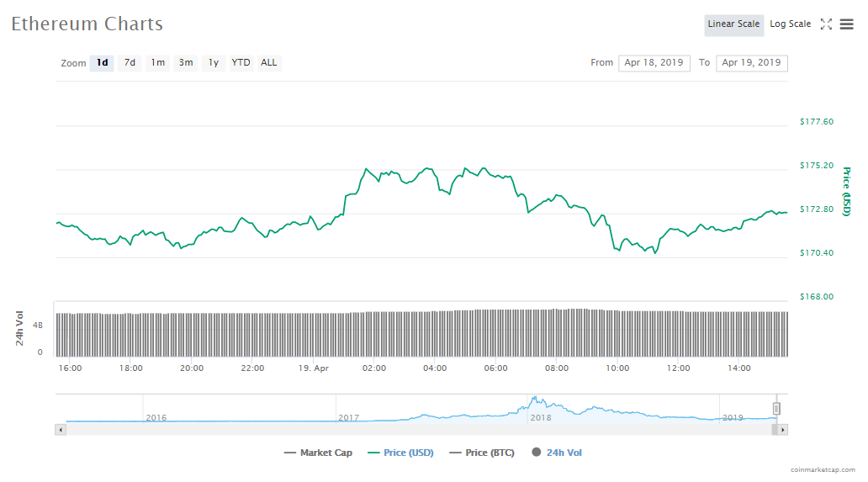Toggle 24h Vol series in legend
The width and height of the screenshot is (868, 482).
tap(556, 453)
